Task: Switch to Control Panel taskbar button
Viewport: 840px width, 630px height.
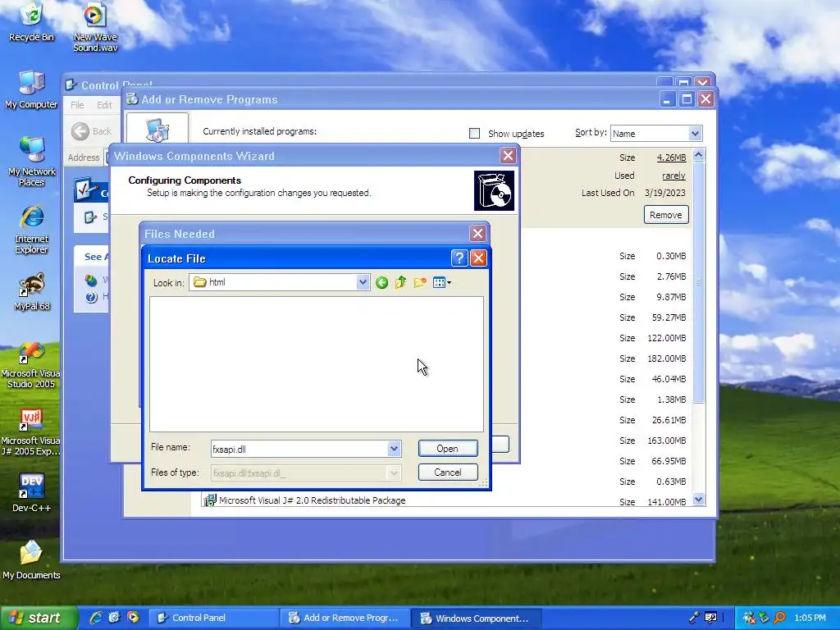Action: (x=212, y=618)
